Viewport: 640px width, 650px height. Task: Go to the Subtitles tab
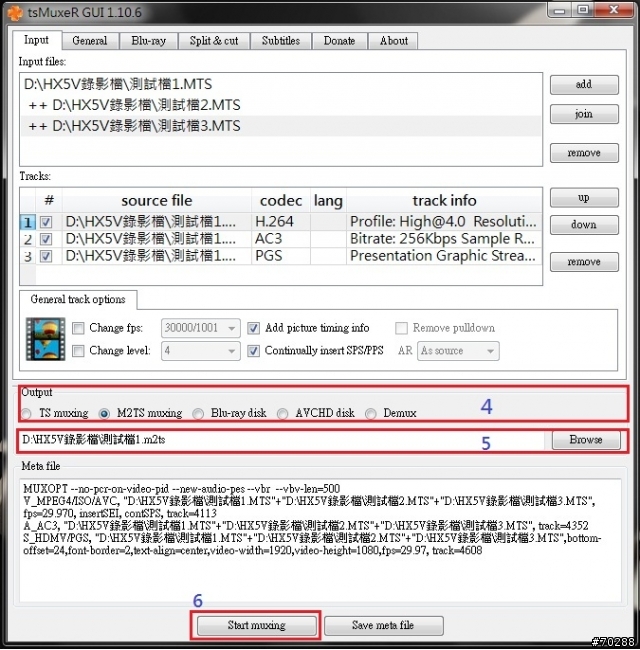pos(281,41)
